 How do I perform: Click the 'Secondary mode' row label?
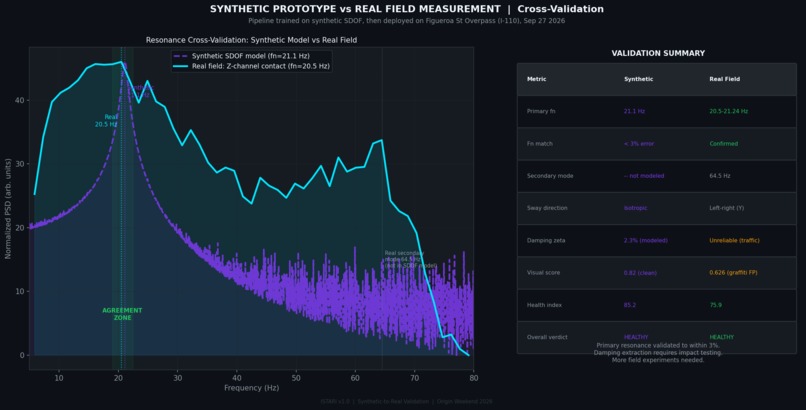tap(549, 176)
